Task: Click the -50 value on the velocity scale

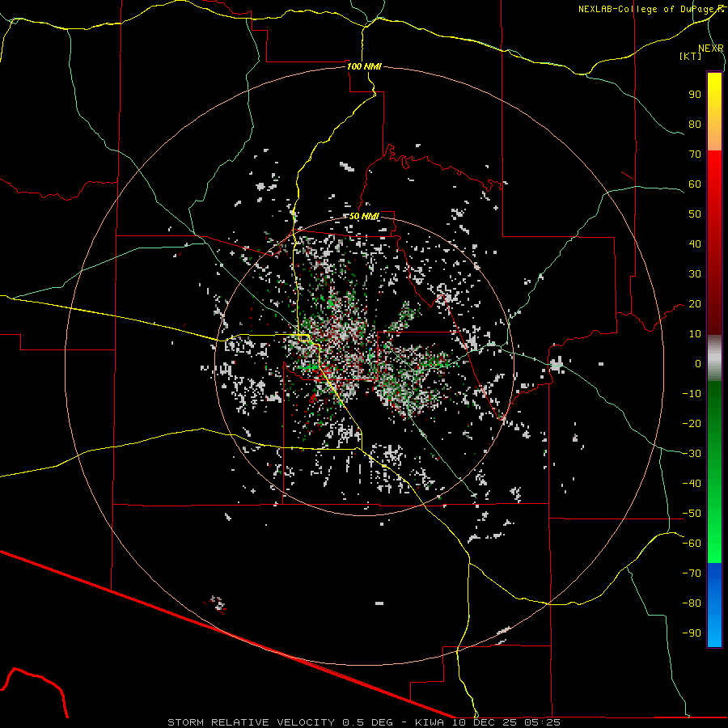Action: point(692,514)
